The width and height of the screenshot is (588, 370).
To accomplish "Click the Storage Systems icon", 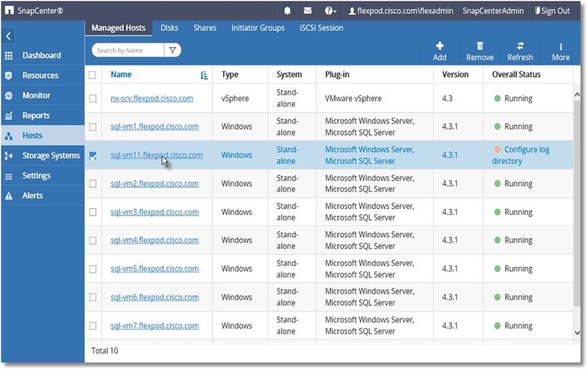I will [x=9, y=156].
